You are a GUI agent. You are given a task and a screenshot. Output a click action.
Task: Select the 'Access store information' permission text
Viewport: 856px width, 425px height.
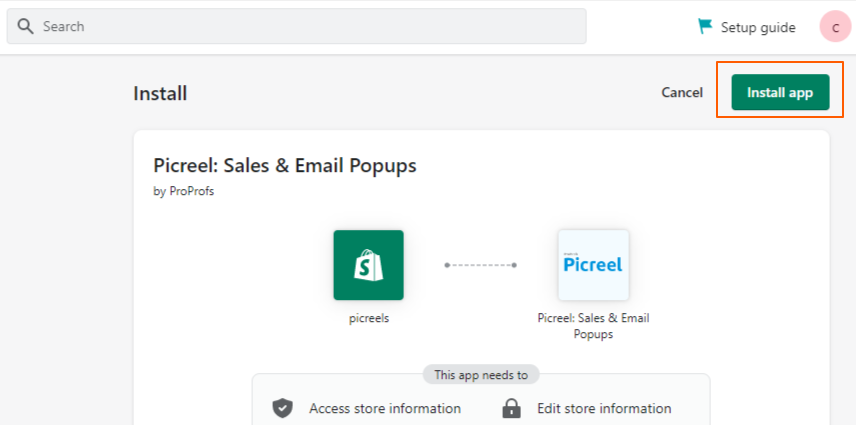[385, 408]
